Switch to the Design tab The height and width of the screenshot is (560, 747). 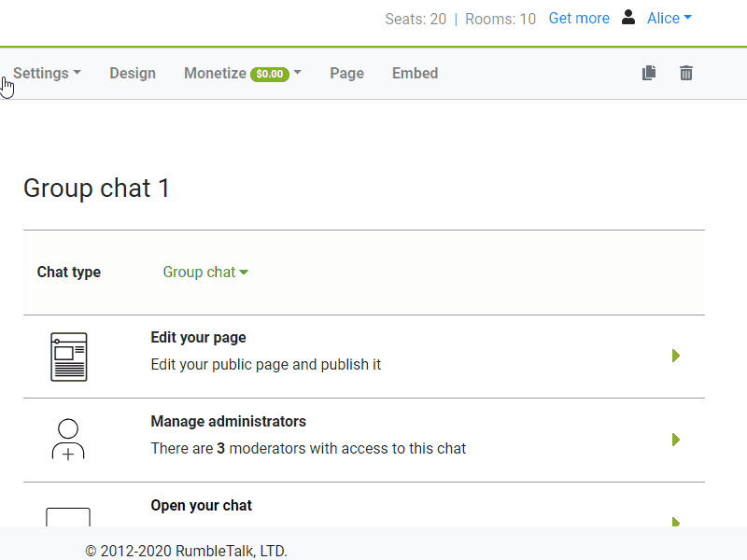pos(133,73)
